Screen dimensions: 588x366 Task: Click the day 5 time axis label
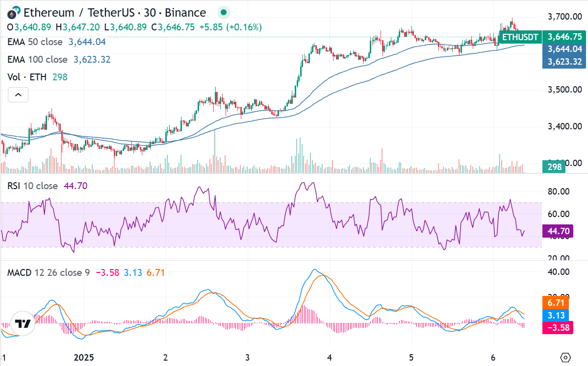click(x=411, y=357)
